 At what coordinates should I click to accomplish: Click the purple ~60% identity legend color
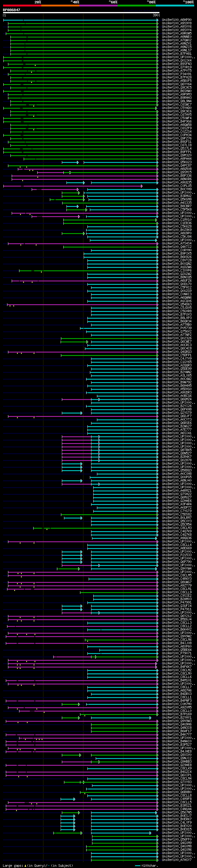[x=98, y=6]
